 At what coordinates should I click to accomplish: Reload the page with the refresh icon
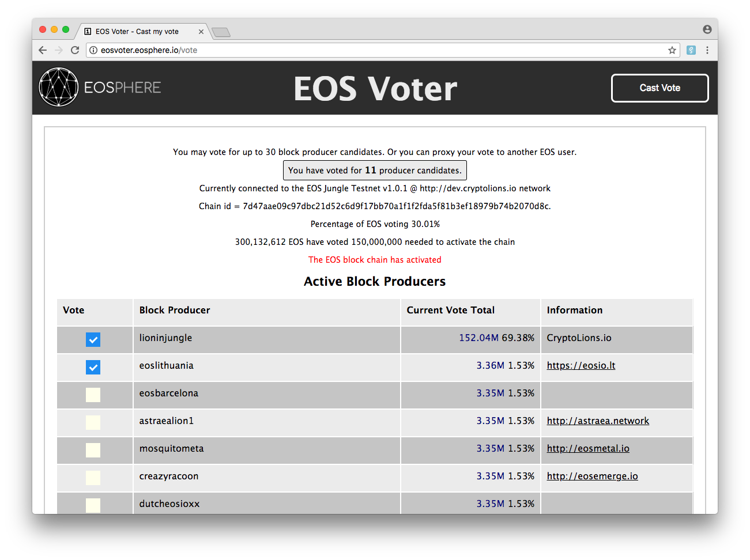click(75, 50)
